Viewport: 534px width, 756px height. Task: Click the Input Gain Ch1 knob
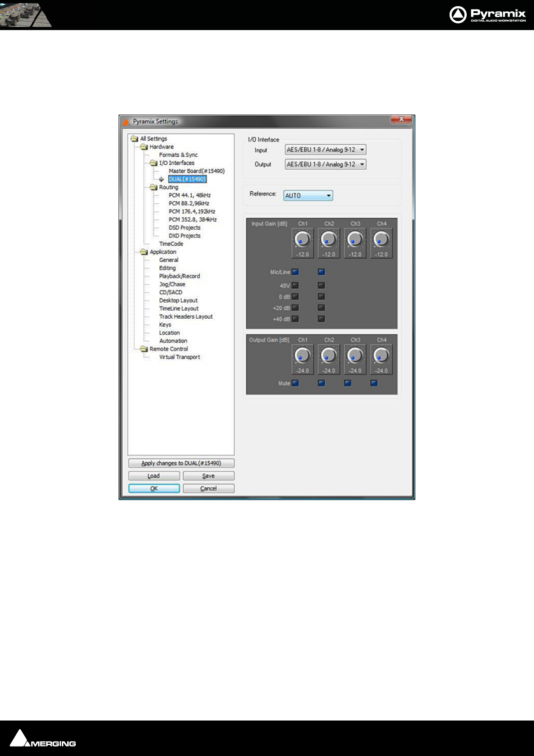click(302, 239)
